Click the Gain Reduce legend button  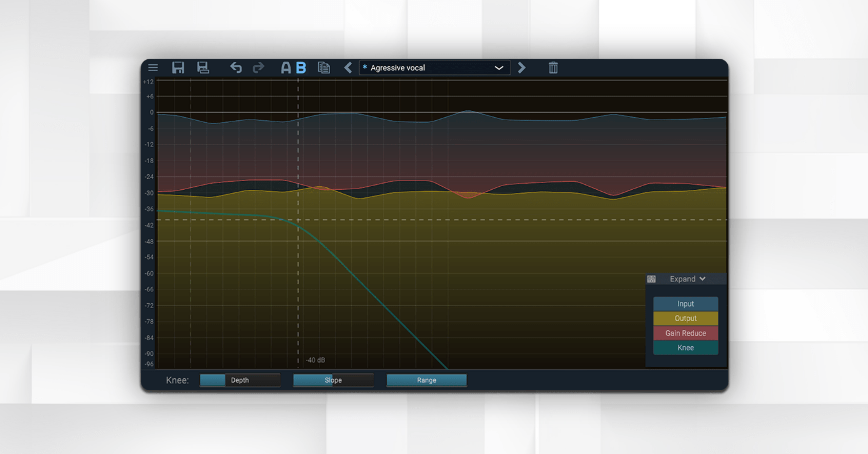pyautogui.click(x=685, y=333)
